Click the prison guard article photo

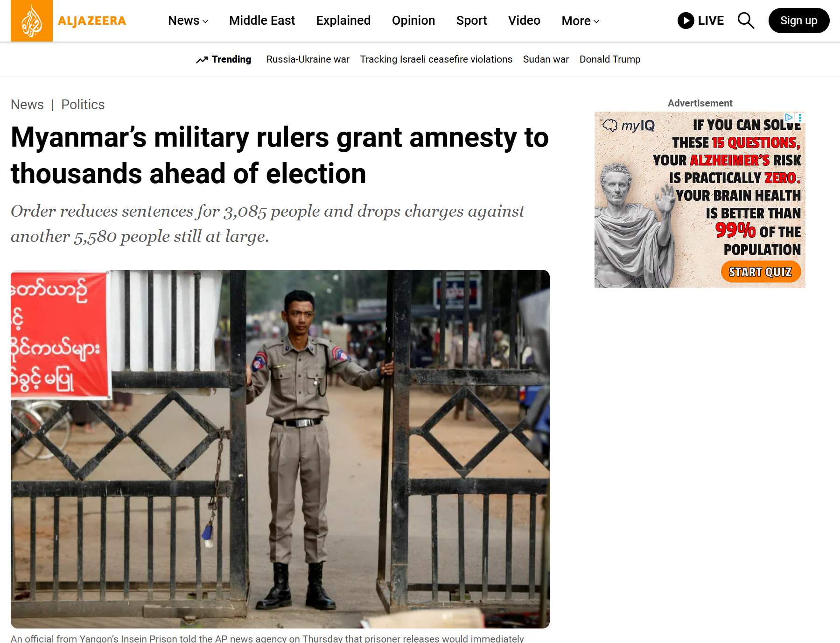(x=280, y=449)
